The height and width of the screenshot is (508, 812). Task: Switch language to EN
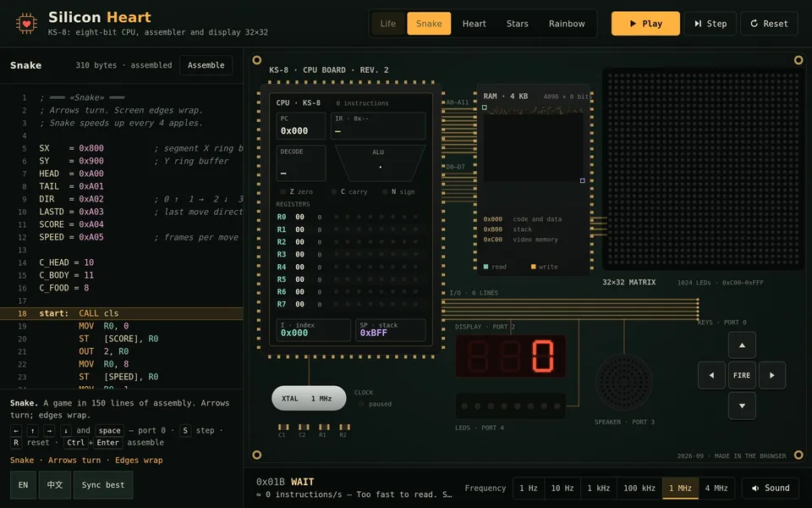click(24, 484)
